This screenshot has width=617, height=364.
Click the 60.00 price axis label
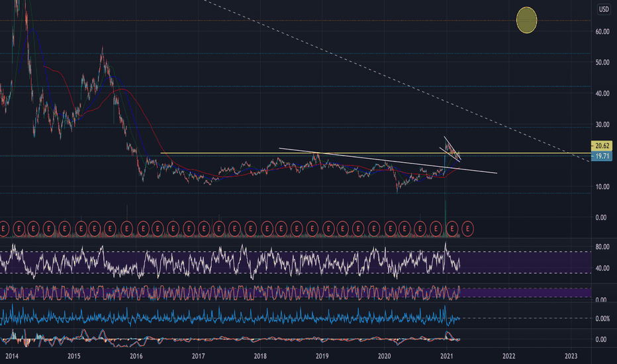click(602, 32)
